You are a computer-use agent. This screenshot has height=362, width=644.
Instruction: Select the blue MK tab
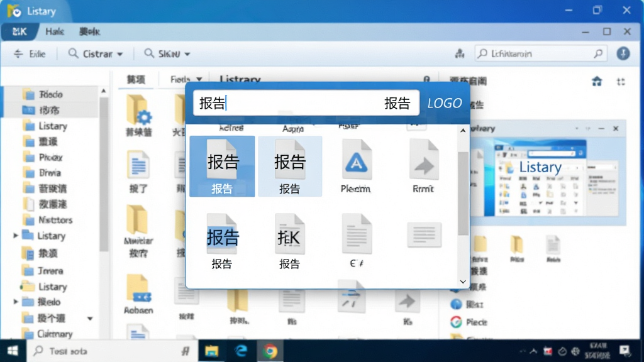[x=19, y=31]
